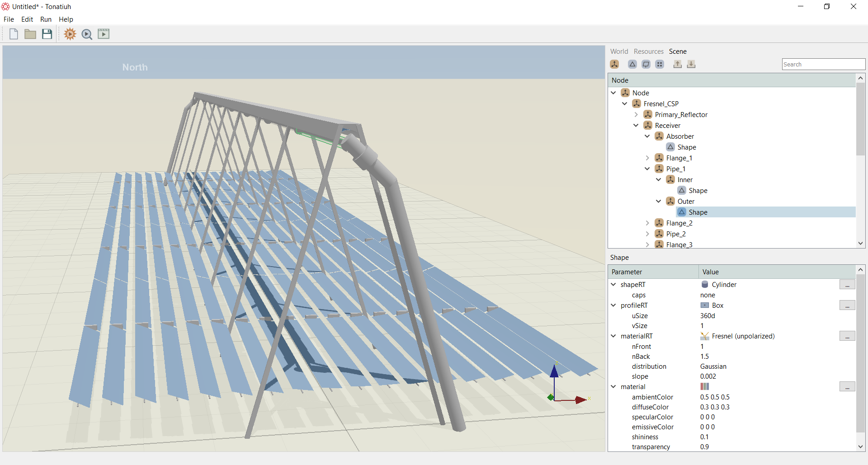Switch to the World tab
Screen dimensions: 868x465
click(619, 51)
